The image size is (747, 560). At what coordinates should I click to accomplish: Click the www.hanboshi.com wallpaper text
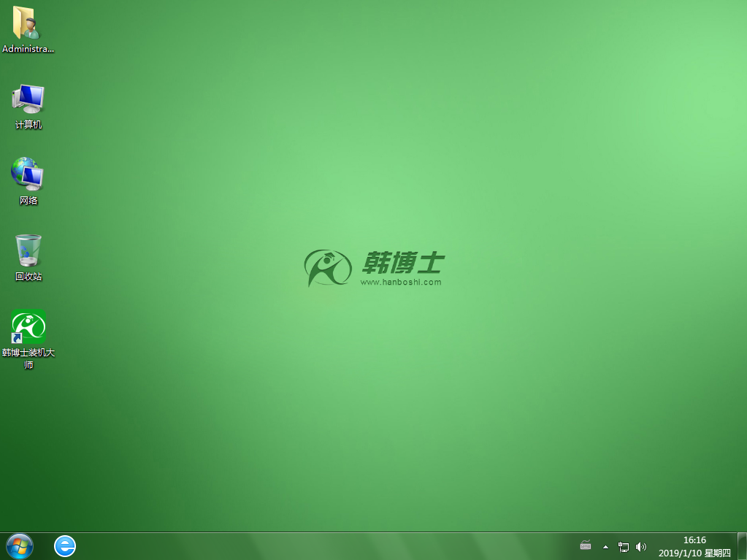[x=401, y=283]
